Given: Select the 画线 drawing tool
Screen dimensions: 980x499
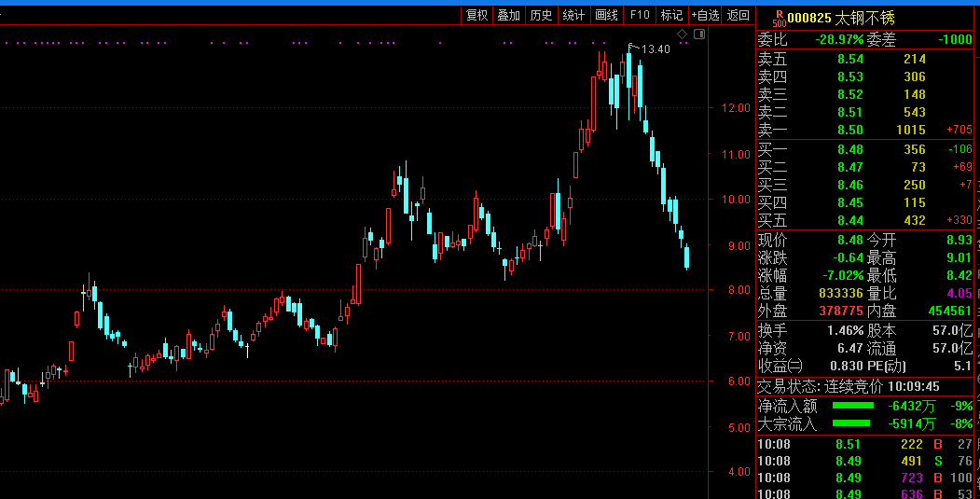Looking at the screenshot, I should tap(606, 16).
